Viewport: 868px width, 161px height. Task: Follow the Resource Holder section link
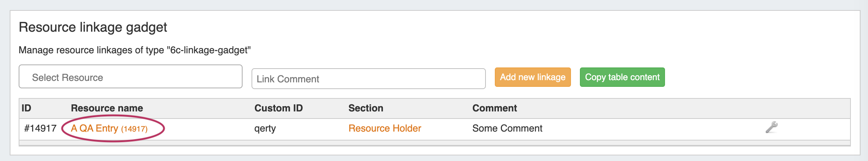click(x=384, y=129)
